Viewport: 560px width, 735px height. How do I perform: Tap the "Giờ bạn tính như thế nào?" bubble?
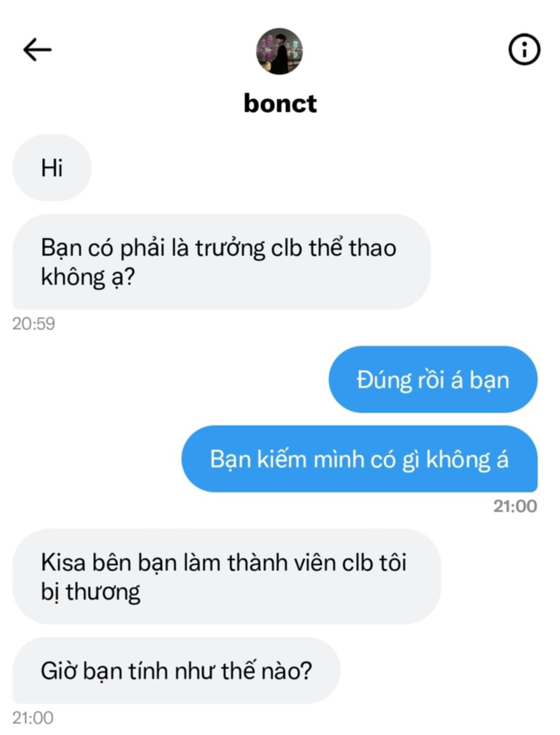pyautogui.click(x=176, y=671)
